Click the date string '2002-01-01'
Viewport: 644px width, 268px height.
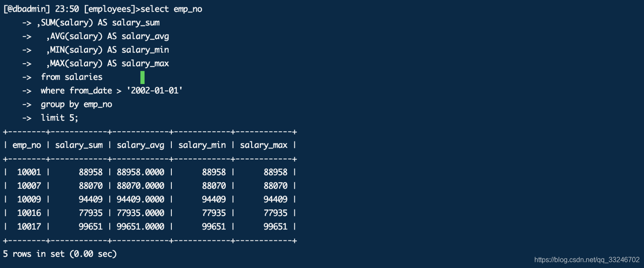tap(155, 90)
